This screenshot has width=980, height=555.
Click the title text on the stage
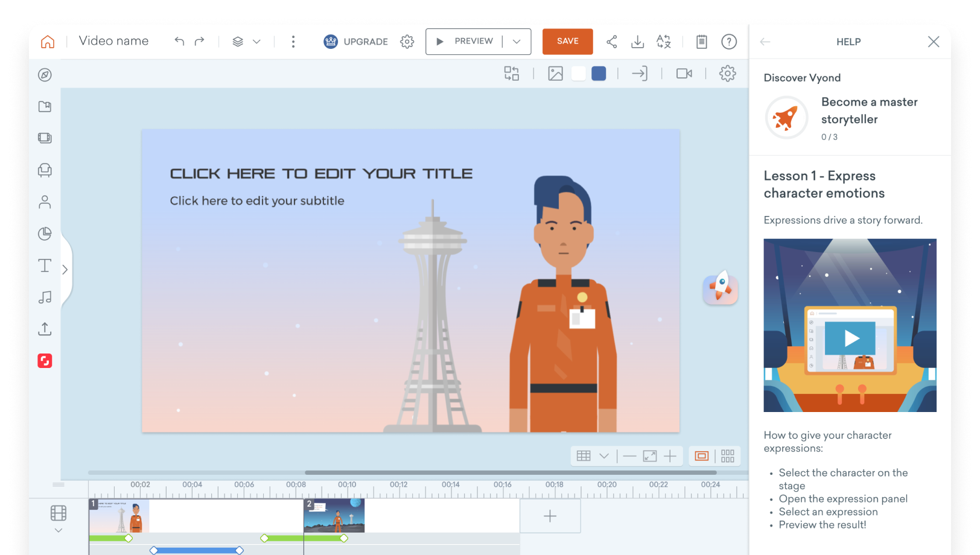(321, 174)
